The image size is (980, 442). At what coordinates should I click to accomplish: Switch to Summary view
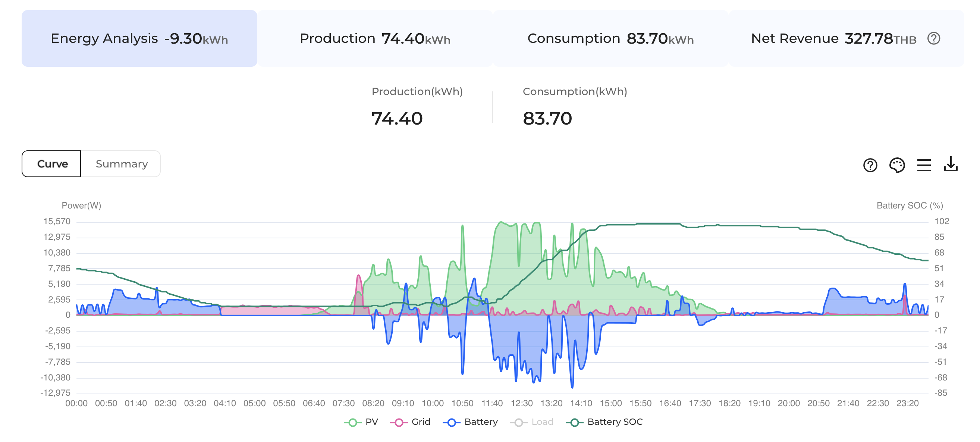pos(121,164)
